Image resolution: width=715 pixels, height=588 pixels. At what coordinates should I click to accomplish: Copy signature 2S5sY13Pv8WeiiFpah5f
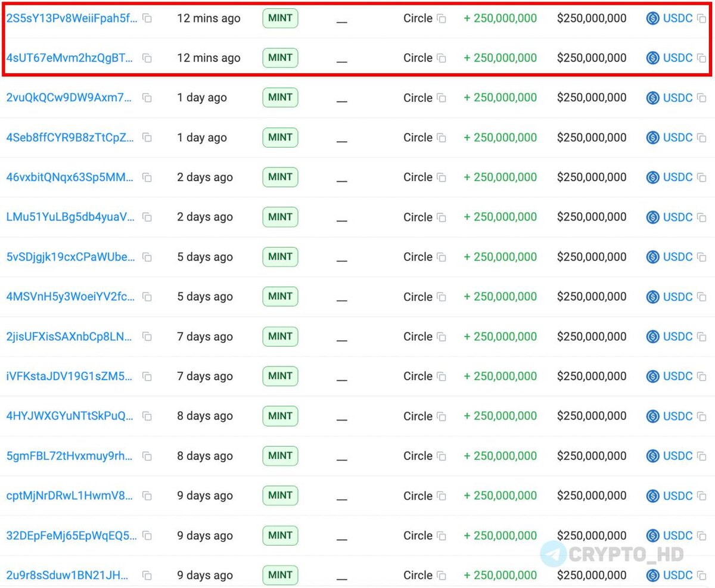coord(147,18)
